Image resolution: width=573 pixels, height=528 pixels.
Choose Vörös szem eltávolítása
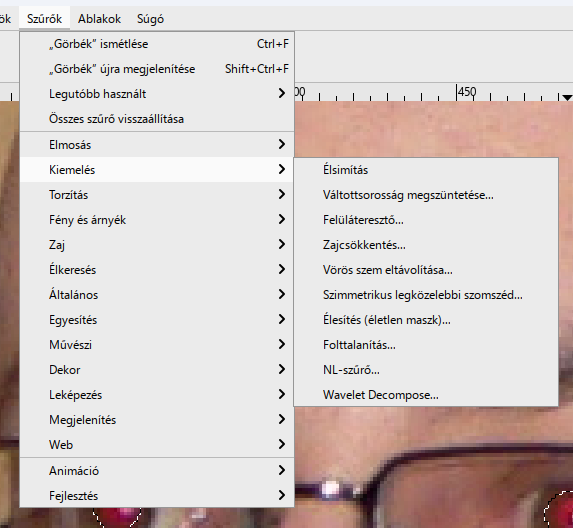pos(426,270)
